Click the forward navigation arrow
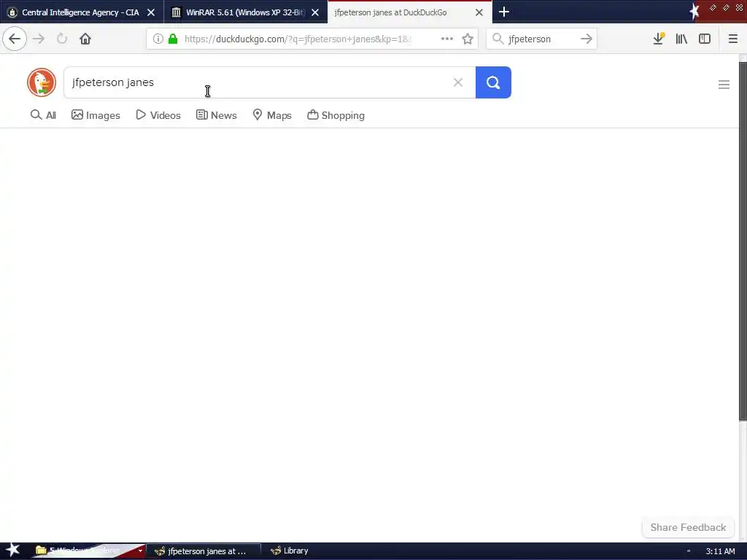Viewport: 747px width, 560px height. pyautogui.click(x=39, y=39)
